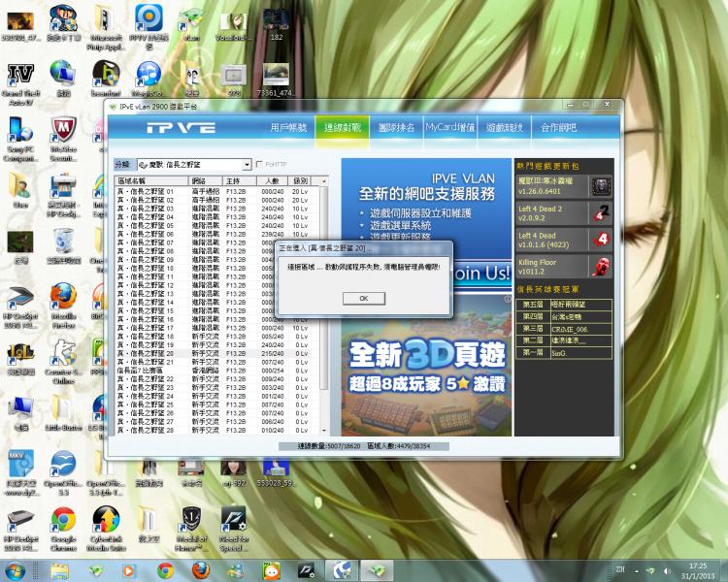
Task: Click Firefox icon in the taskbar
Action: (x=200, y=569)
